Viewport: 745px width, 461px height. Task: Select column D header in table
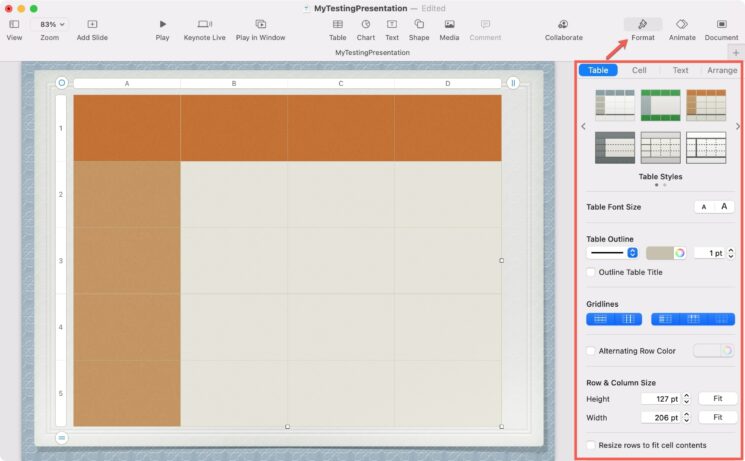click(448, 84)
